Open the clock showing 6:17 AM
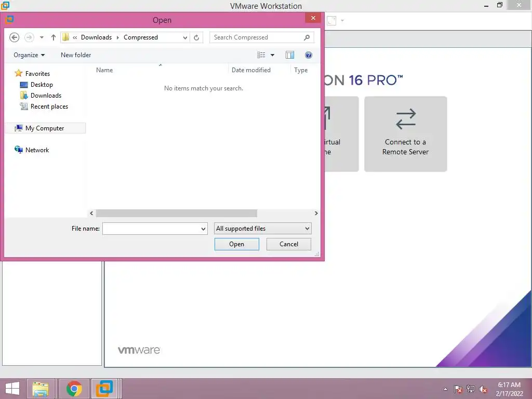This screenshot has width=532, height=399. (509, 389)
